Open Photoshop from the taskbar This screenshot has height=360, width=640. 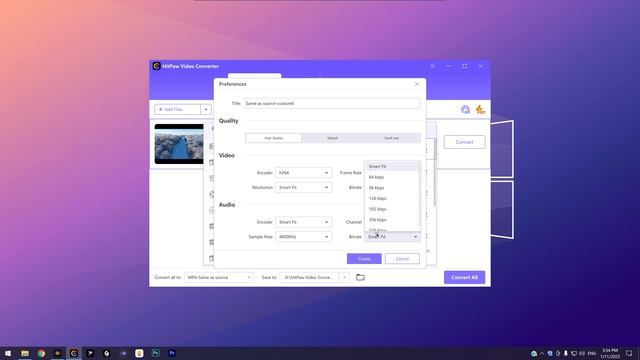click(156, 353)
